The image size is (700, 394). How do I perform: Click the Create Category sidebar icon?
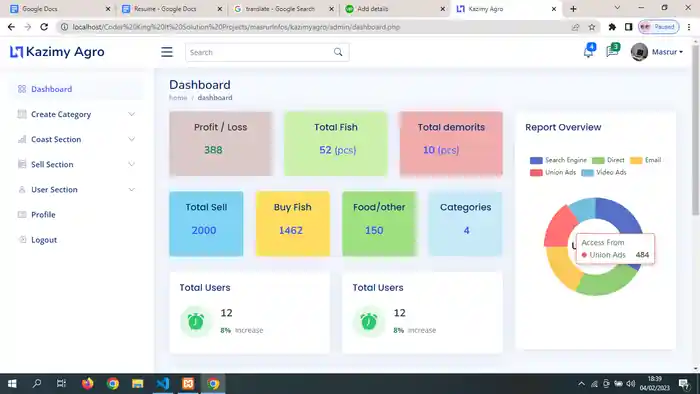(x=22, y=114)
